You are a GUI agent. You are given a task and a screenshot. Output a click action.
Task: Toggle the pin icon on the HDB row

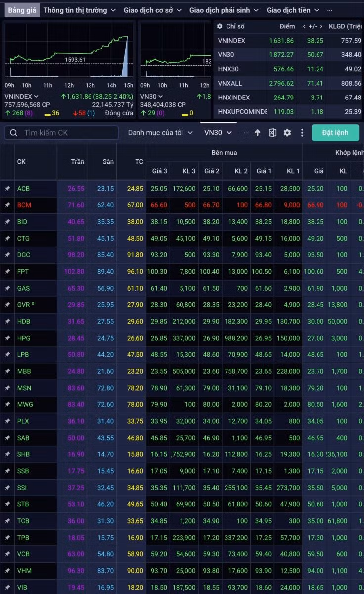coord(7,321)
